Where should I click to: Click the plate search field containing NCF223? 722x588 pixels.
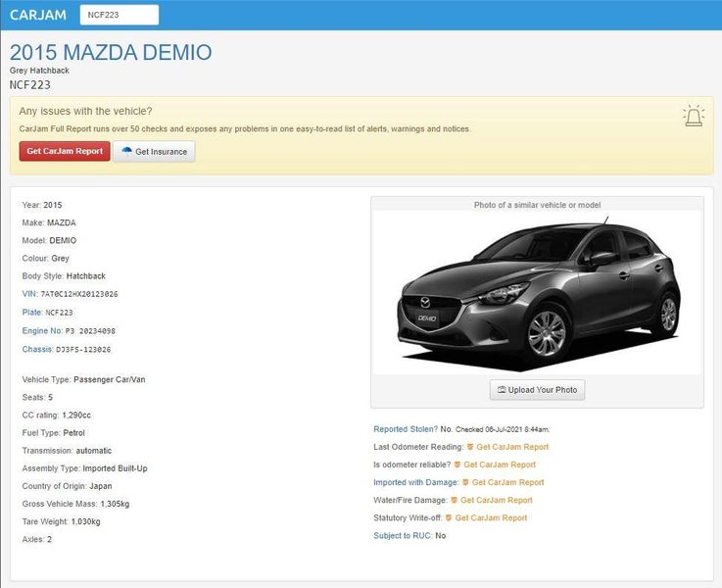pos(119,15)
